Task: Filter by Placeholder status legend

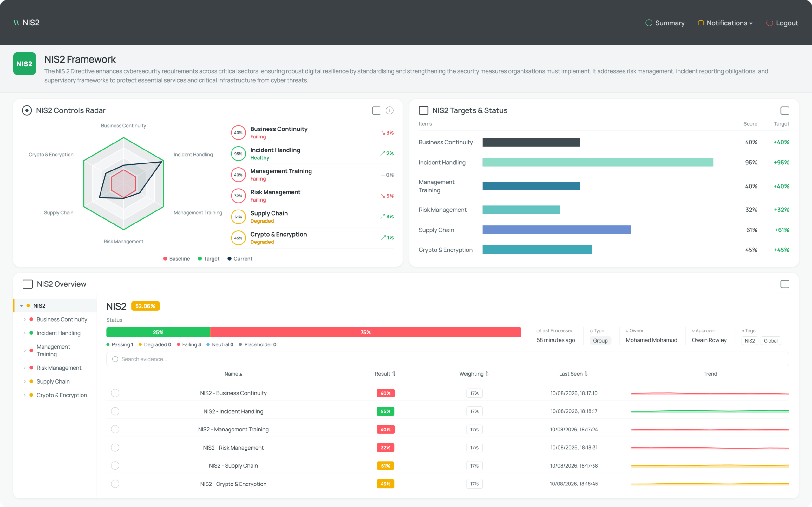Action: [258, 344]
